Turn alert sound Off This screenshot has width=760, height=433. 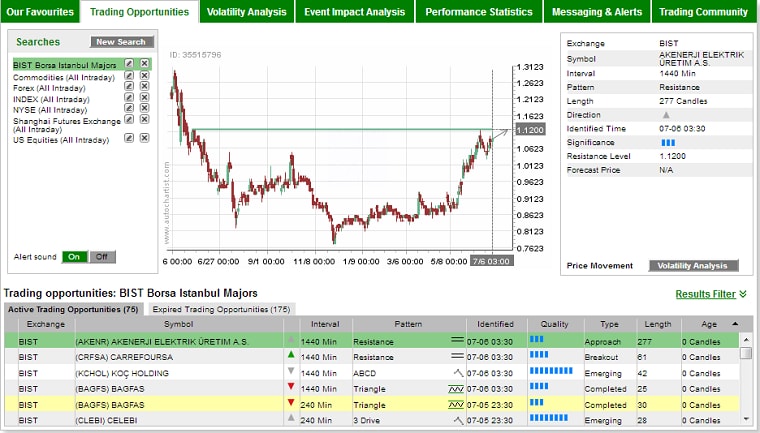click(x=102, y=257)
